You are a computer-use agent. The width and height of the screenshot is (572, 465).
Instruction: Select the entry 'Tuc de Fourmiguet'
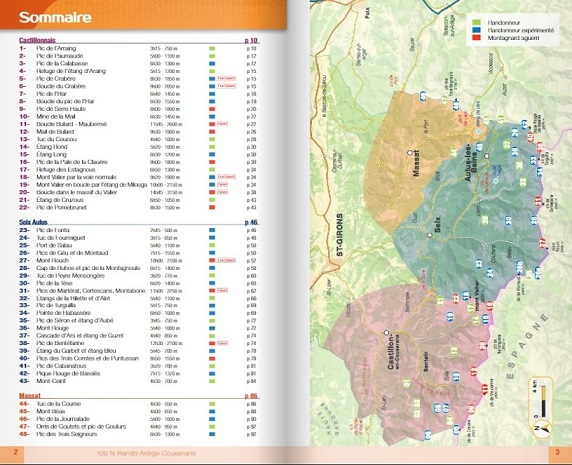tap(61, 238)
